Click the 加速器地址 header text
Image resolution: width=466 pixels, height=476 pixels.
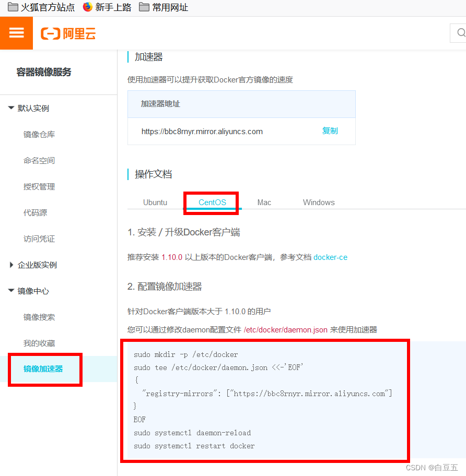(x=160, y=104)
